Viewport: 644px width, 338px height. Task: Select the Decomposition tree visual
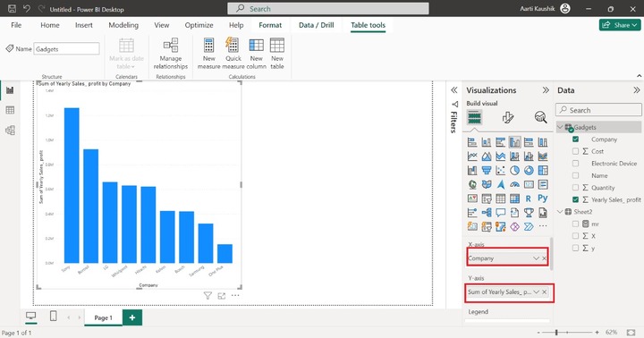(487, 213)
